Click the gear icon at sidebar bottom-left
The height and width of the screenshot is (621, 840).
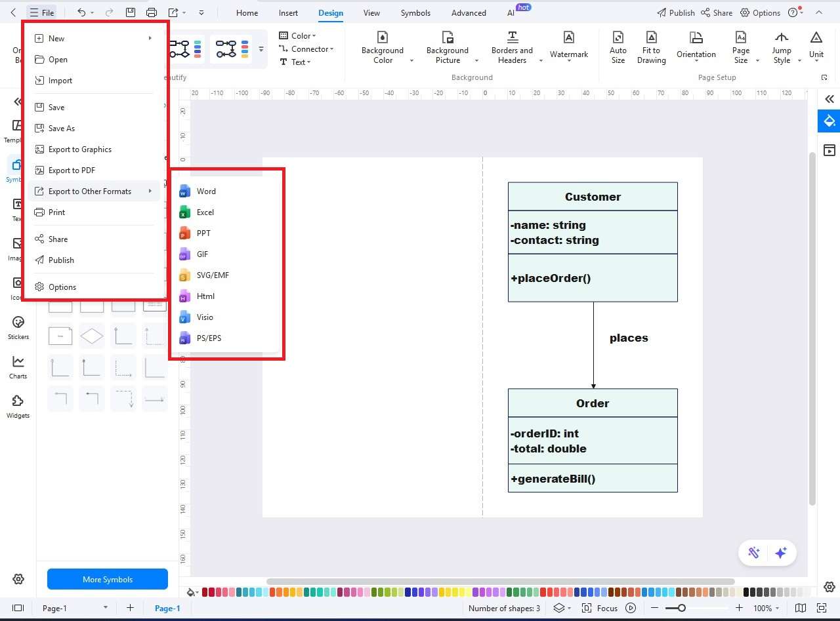(18, 579)
